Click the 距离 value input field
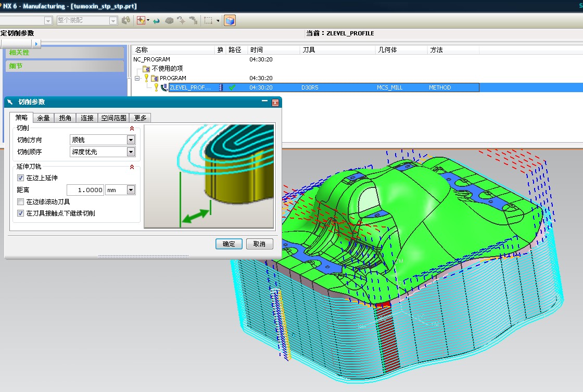This screenshot has width=583, height=392. click(x=86, y=190)
